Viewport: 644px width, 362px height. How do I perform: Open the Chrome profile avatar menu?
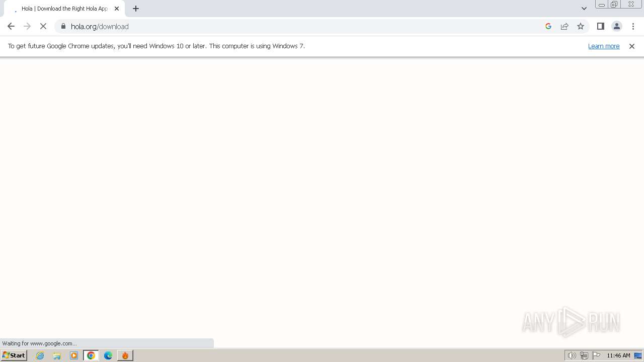(x=617, y=26)
